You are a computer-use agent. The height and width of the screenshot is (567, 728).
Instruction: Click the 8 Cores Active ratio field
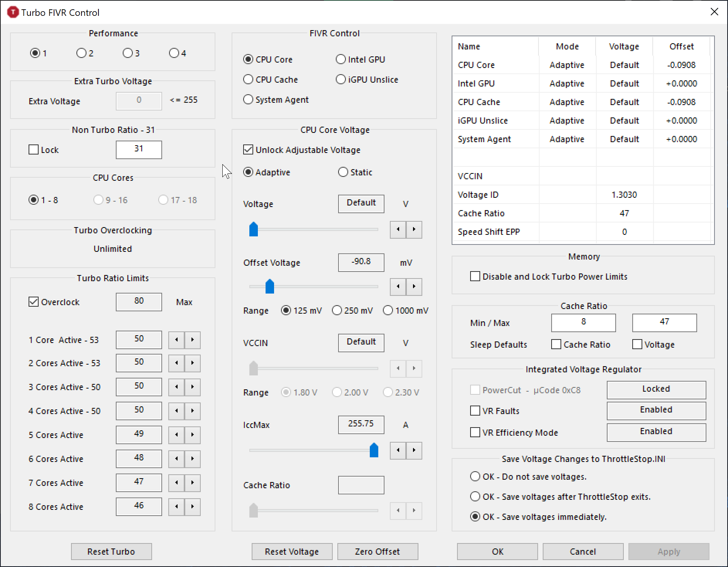139,506
